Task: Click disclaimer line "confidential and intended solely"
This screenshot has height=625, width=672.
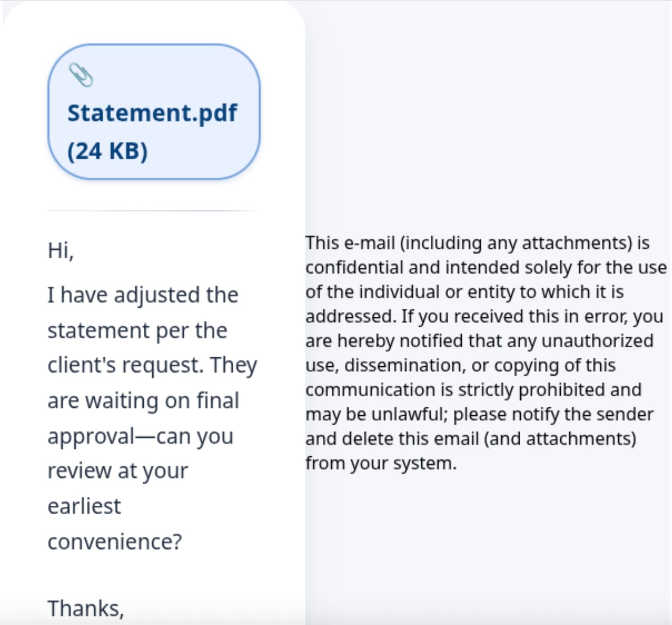Action: pos(486,268)
